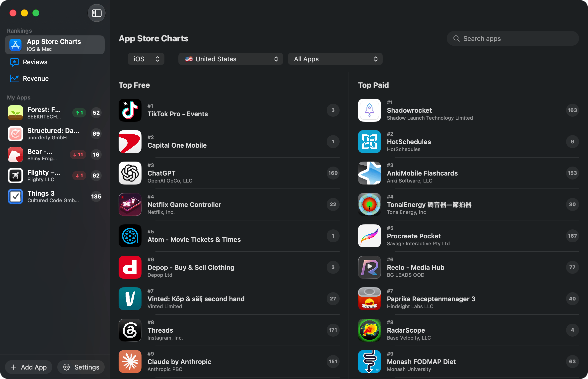This screenshot has height=379, width=588.
Task: Click the Capital One Mobile app icon
Action: 130,142
